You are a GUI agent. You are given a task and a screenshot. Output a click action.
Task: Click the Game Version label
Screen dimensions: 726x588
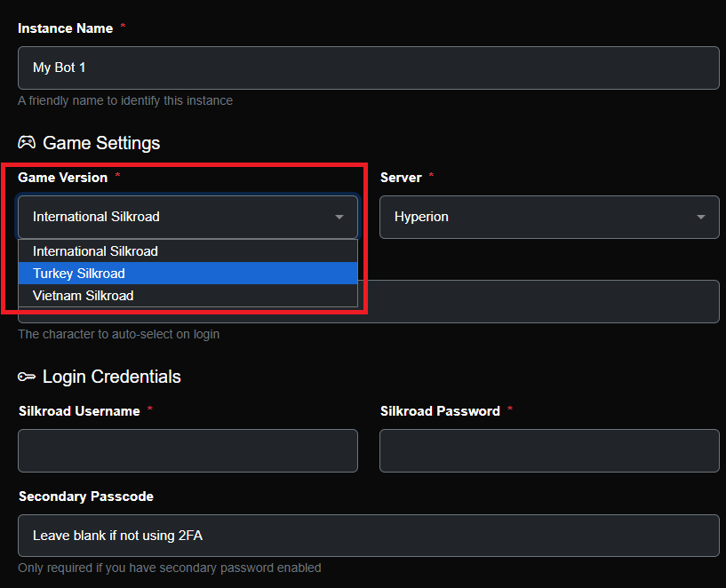click(62, 178)
